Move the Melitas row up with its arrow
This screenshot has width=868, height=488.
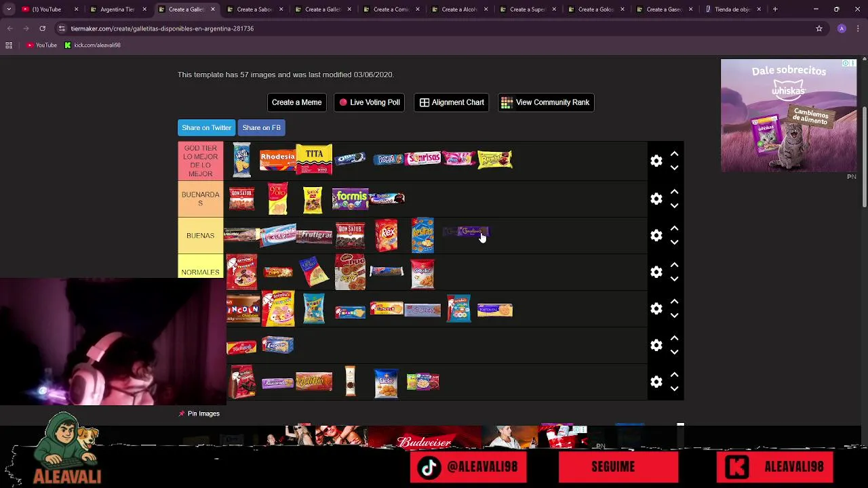pyautogui.click(x=674, y=375)
